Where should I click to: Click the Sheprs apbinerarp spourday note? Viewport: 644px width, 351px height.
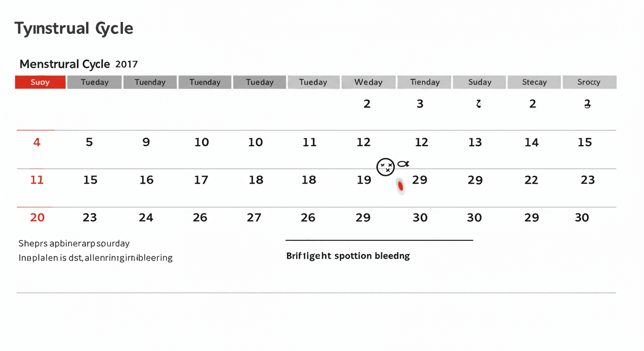[x=74, y=243]
